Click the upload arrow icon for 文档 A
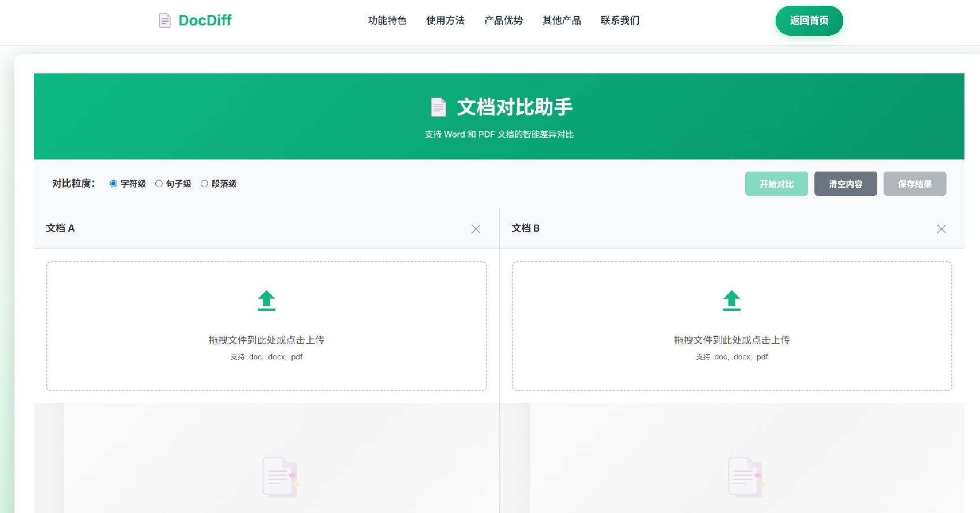The image size is (980, 513). click(x=267, y=300)
